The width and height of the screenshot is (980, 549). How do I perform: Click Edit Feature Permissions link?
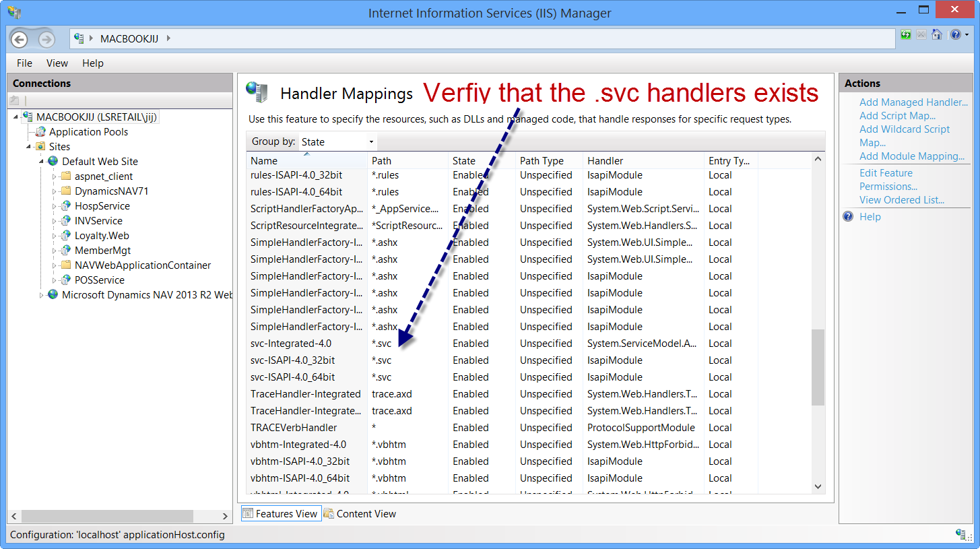point(888,180)
